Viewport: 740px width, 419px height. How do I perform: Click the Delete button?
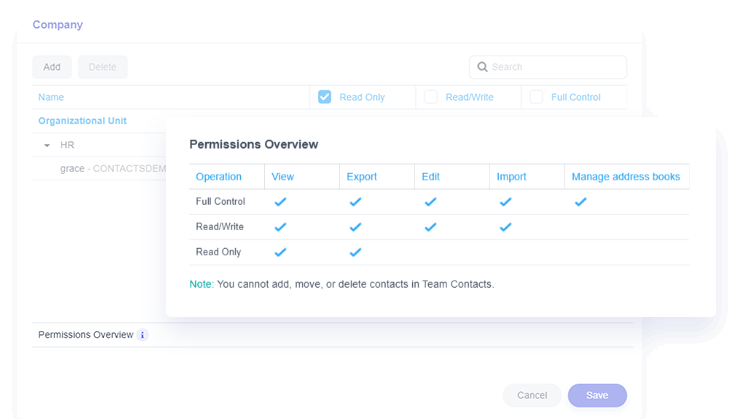(102, 67)
